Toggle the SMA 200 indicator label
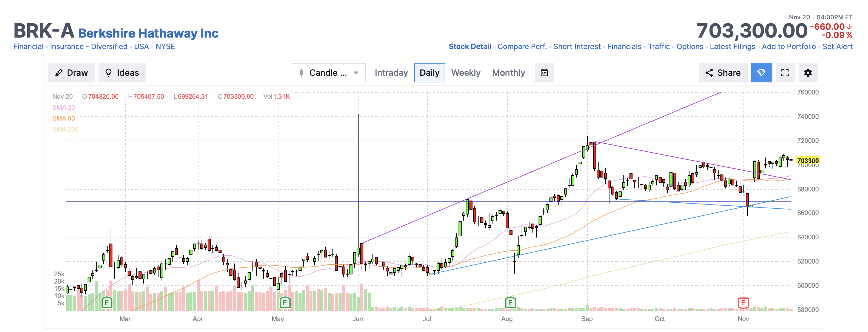The image size is (868, 332). (x=65, y=129)
